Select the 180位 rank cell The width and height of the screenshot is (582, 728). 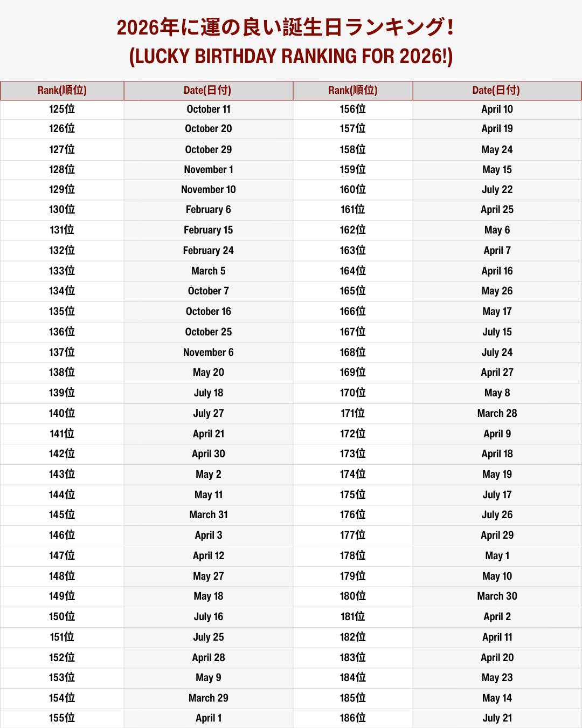[x=353, y=596]
